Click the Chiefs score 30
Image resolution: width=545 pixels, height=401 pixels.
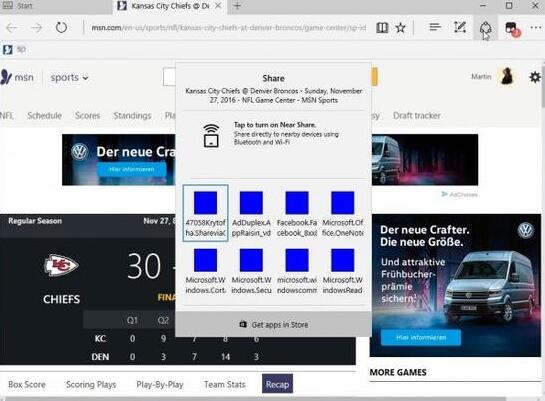[x=144, y=267]
